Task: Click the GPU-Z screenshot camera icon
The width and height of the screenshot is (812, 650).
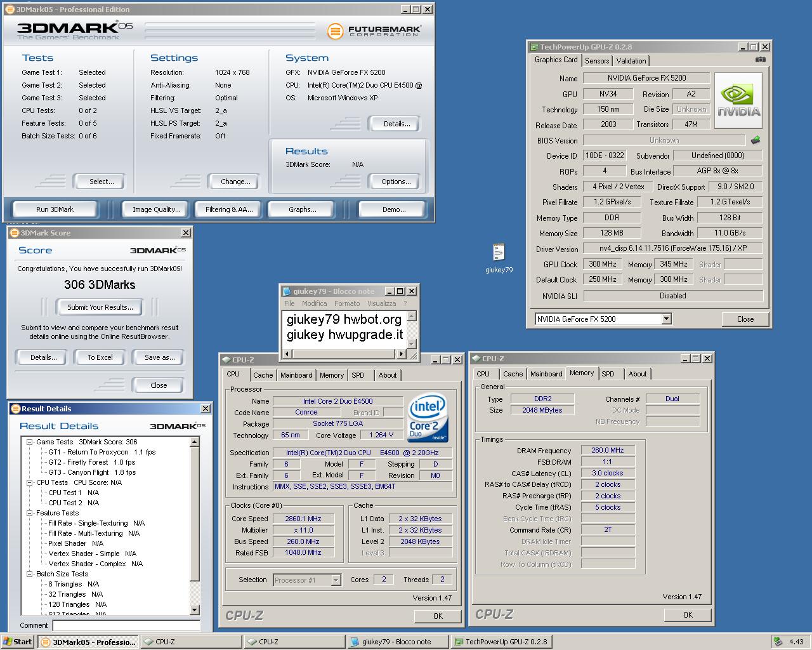Action: [x=760, y=60]
